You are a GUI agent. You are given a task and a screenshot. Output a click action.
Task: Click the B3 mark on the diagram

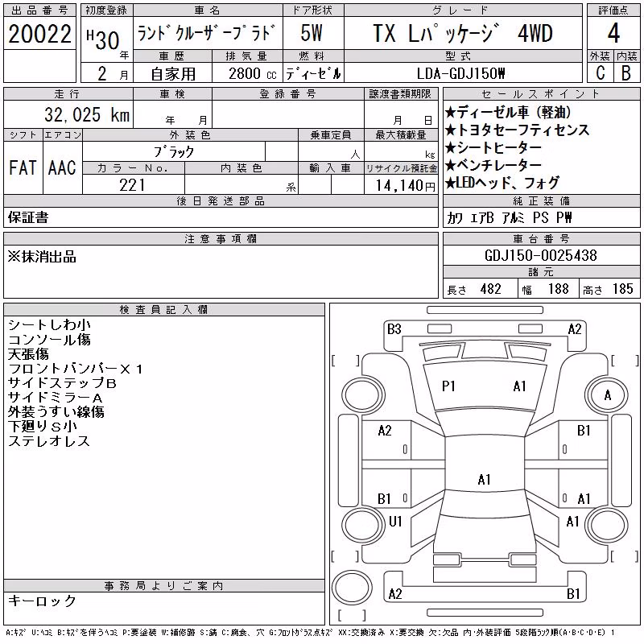tap(394, 329)
